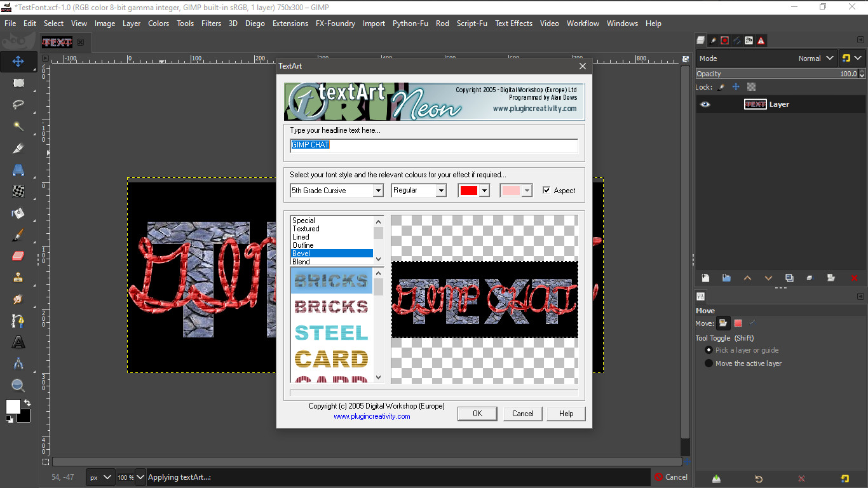
Task: Select the STEEL style thumbnail
Action: 332,333
